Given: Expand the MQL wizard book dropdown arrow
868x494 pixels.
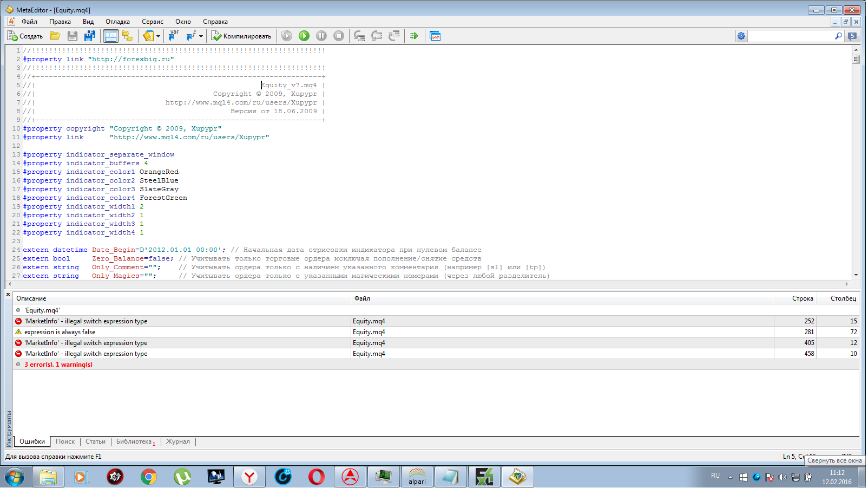Looking at the screenshot, I should point(158,36).
